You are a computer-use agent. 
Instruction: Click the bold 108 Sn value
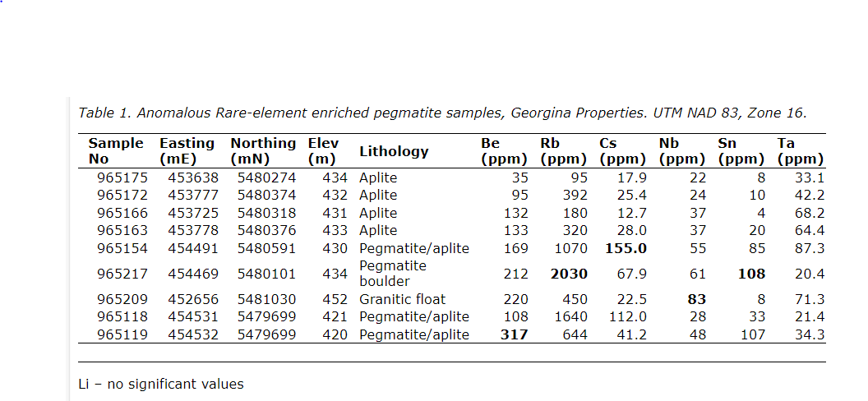pos(751,274)
